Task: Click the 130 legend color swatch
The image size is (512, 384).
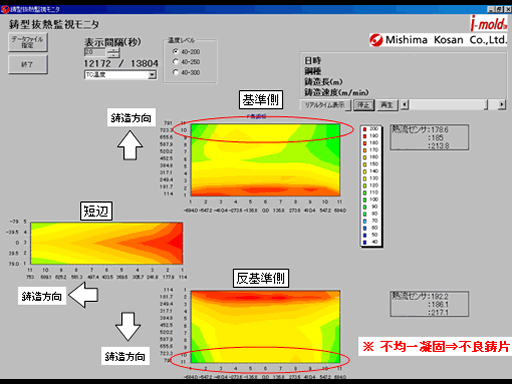Action: click(365, 178)
